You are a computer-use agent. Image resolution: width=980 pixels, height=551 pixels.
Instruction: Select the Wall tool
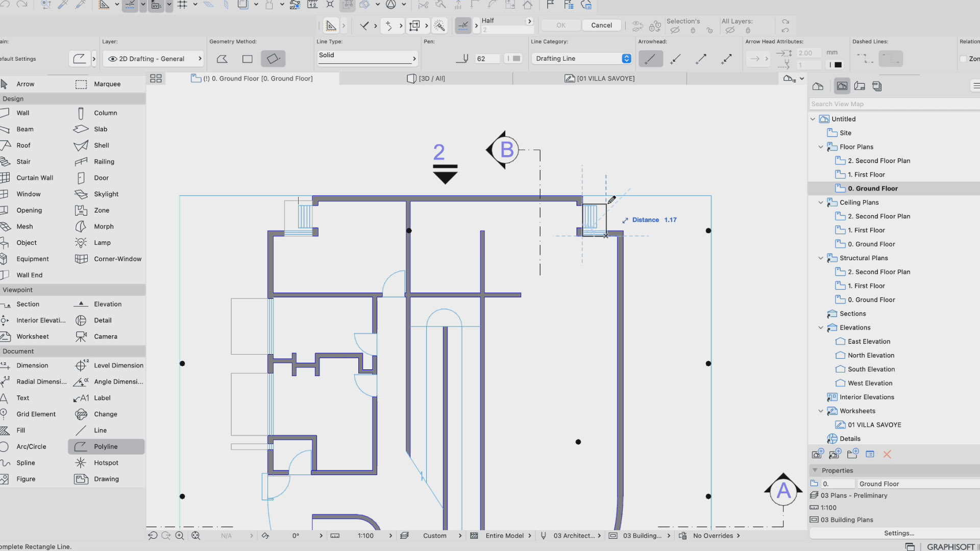coord(22,113)
